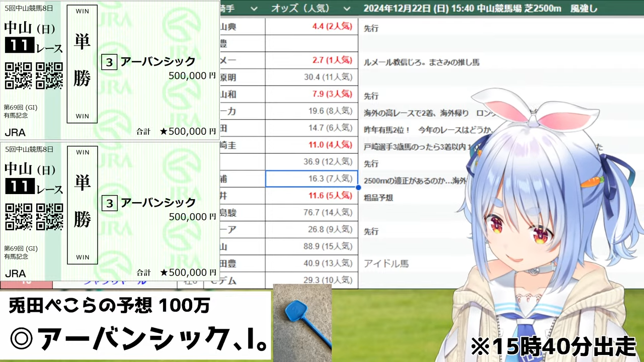Click the left QR code on top ticket
This screenshot has height=362, width=644.
(19, 76)
